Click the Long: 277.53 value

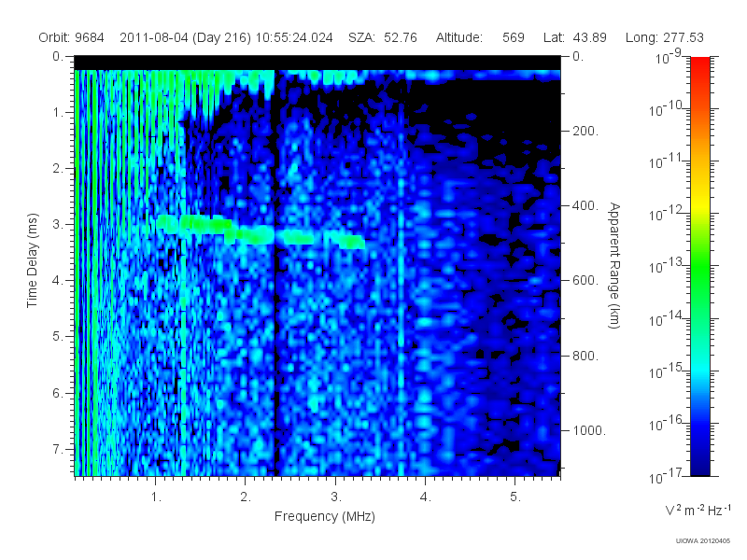click(x=665, y=37)
